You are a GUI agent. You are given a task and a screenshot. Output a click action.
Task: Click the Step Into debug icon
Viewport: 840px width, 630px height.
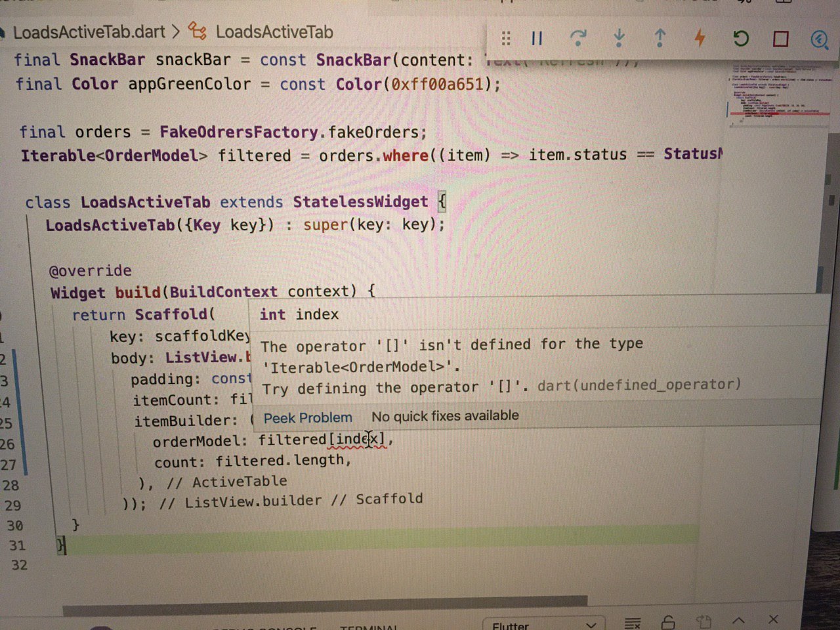619,39
